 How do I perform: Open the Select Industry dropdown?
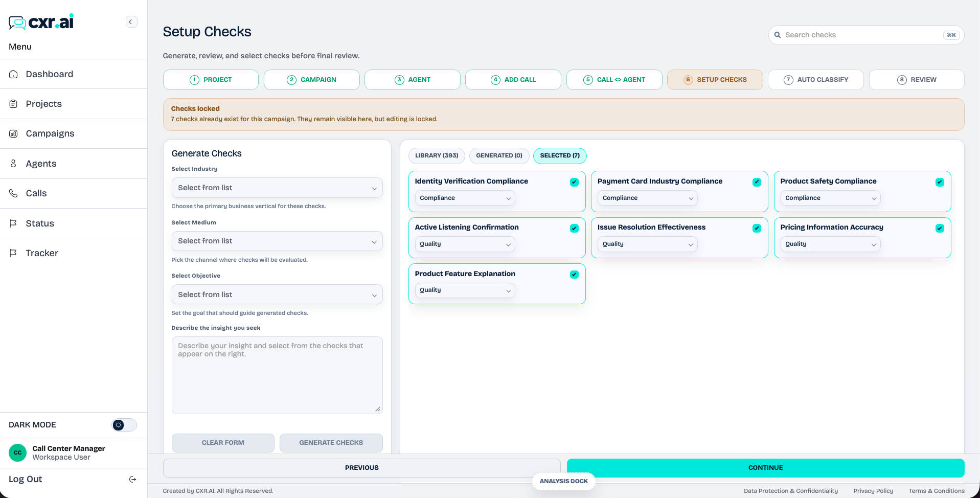point(277,188)
